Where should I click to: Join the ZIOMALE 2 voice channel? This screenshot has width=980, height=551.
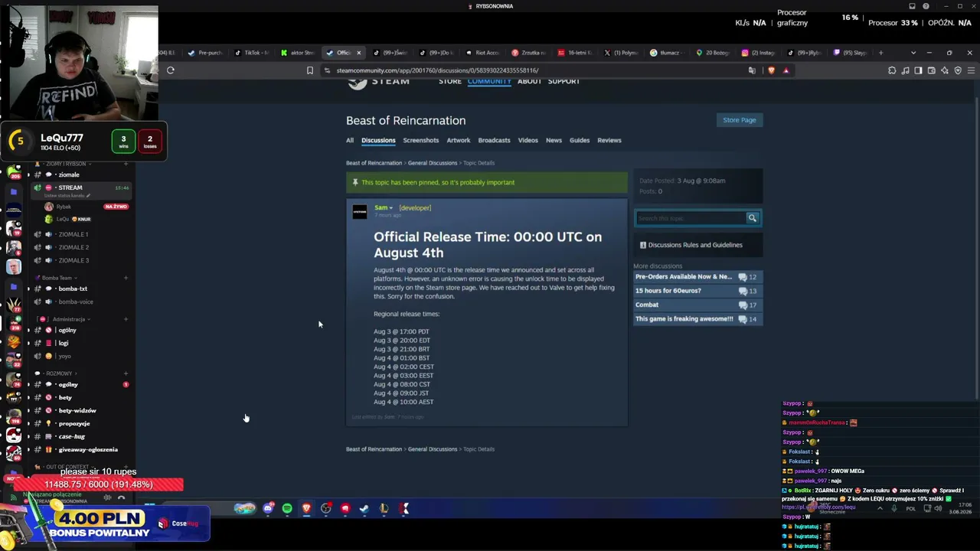pos(73,247)
